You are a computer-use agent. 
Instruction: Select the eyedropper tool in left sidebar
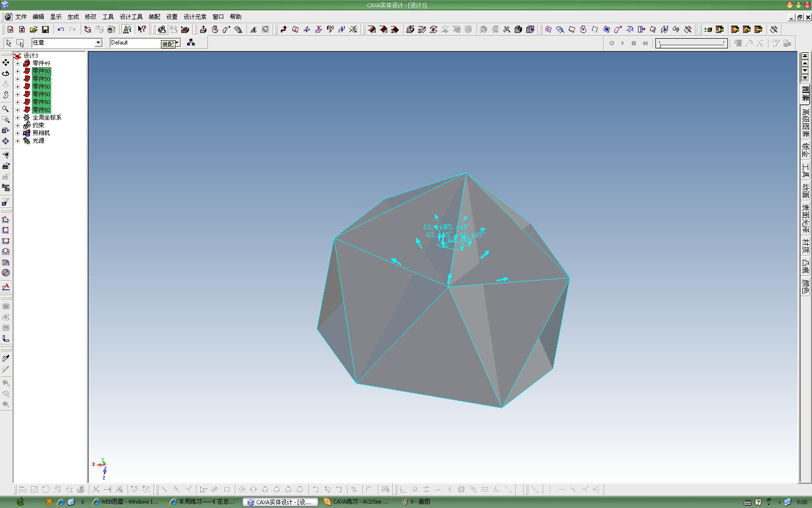click(x=6, y=359)
